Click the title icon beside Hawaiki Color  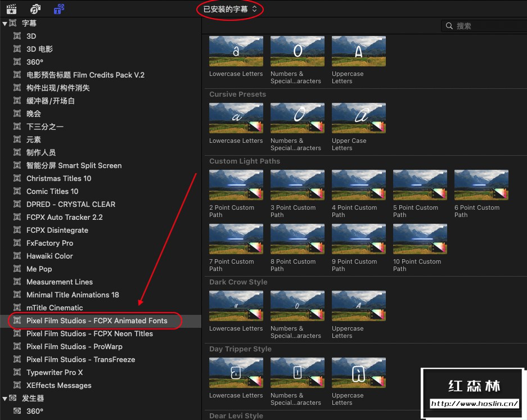[x=17, y=256]
